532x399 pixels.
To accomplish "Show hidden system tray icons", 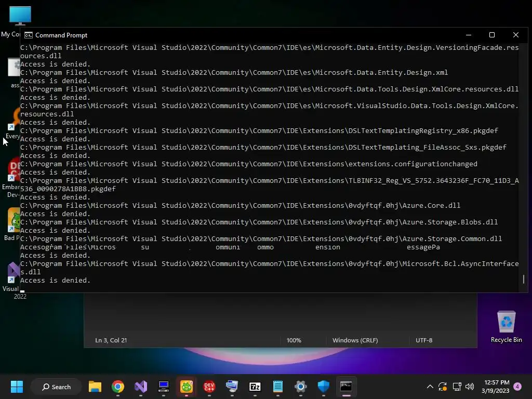I will (430, 387).
